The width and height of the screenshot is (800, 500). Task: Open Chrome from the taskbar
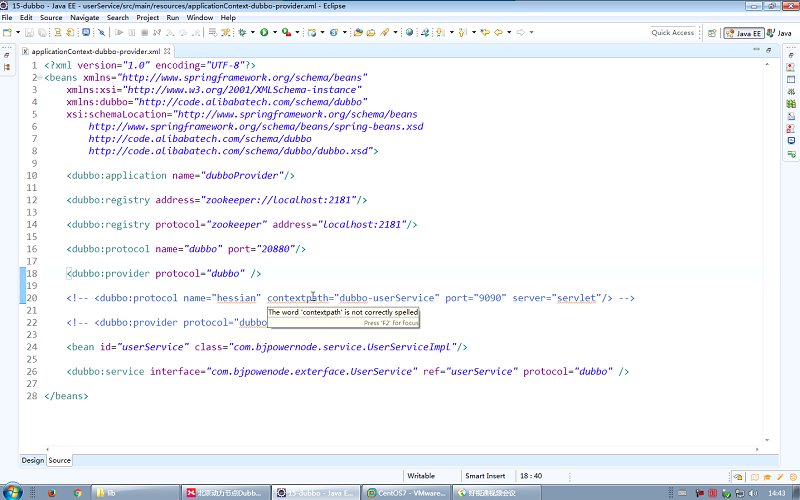(x=78, y=492)
